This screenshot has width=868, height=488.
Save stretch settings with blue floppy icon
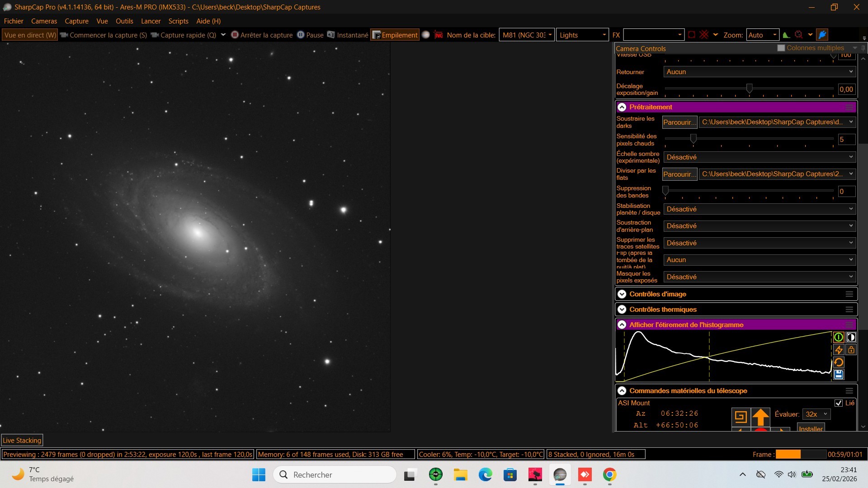(838, 375)
